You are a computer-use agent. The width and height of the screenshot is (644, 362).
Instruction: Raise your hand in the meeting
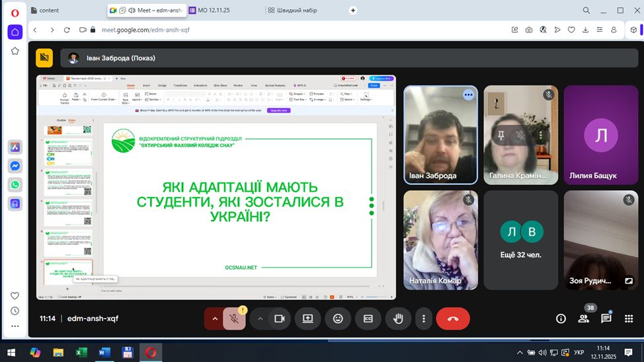click(398, 318)
